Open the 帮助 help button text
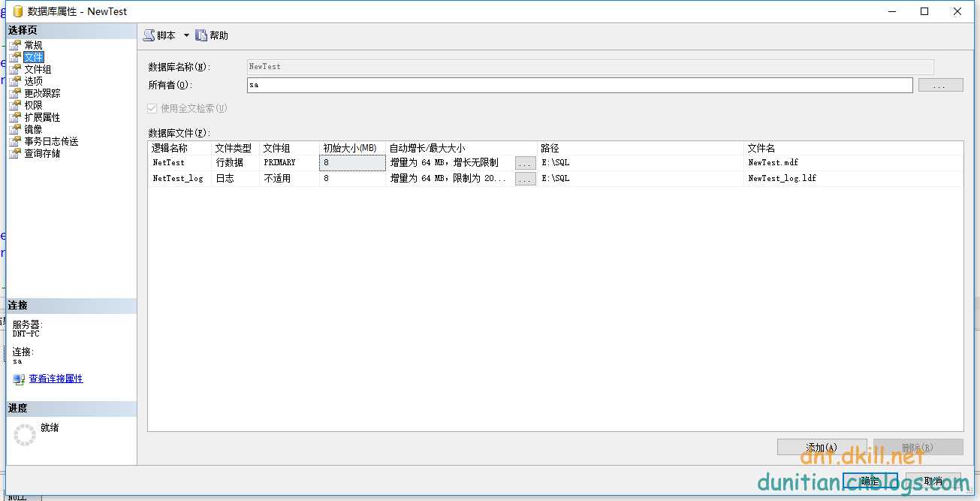Viewport: 980px width, 501px height. tap(219, 35)
